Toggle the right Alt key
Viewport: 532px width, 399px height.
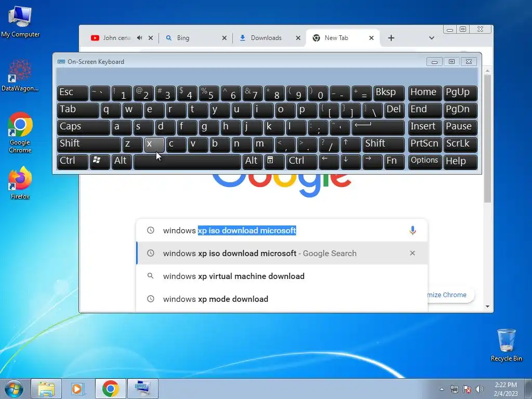coord(252,162)
